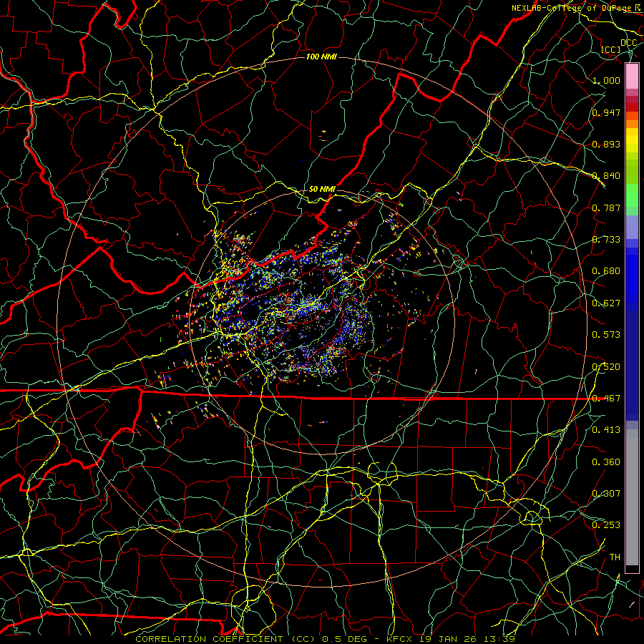Click the 0.680 scale value
Screen dimensions: 644x644
[606, 271]
